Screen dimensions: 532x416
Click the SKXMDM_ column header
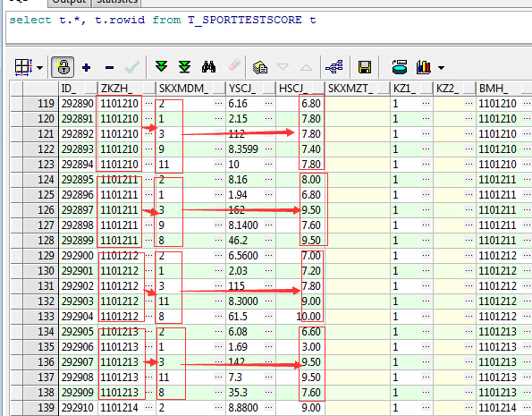pyautogui.click(x=190, y=89)
